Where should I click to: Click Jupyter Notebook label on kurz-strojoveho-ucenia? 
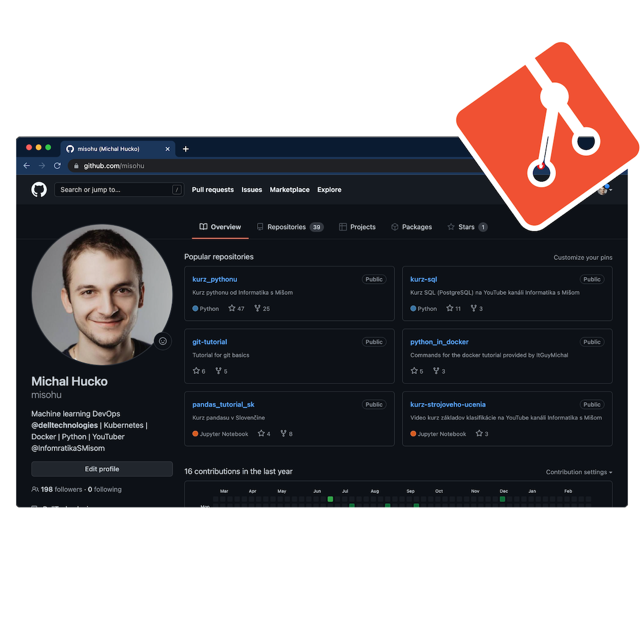438,434
